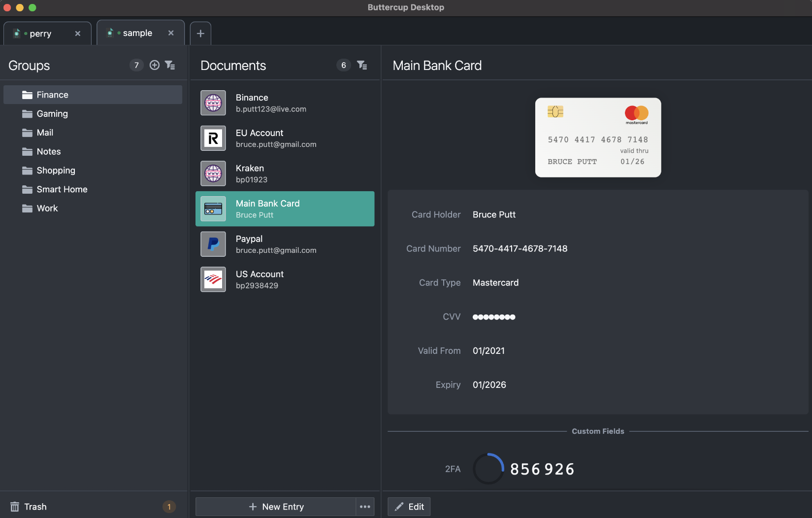The height and width of the screenshot is (518, 812).
Task: Open the Documents filter icon
Action: 362,65
